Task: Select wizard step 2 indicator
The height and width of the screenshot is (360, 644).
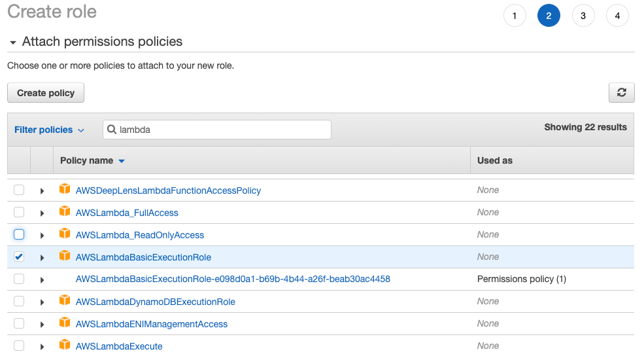Action: [x=549, y=16]
